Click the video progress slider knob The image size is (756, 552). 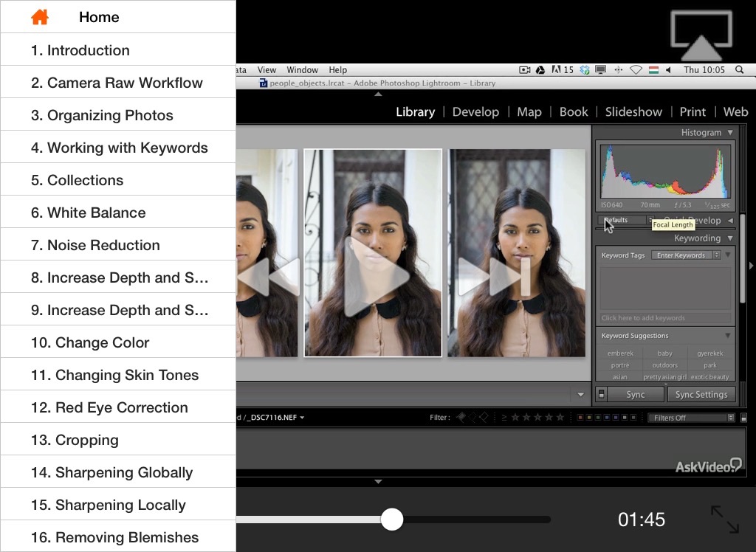click(392, 519)
